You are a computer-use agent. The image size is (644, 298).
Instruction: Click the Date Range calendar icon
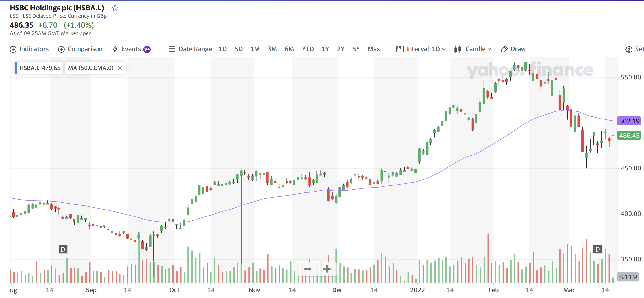pos(172,49)
